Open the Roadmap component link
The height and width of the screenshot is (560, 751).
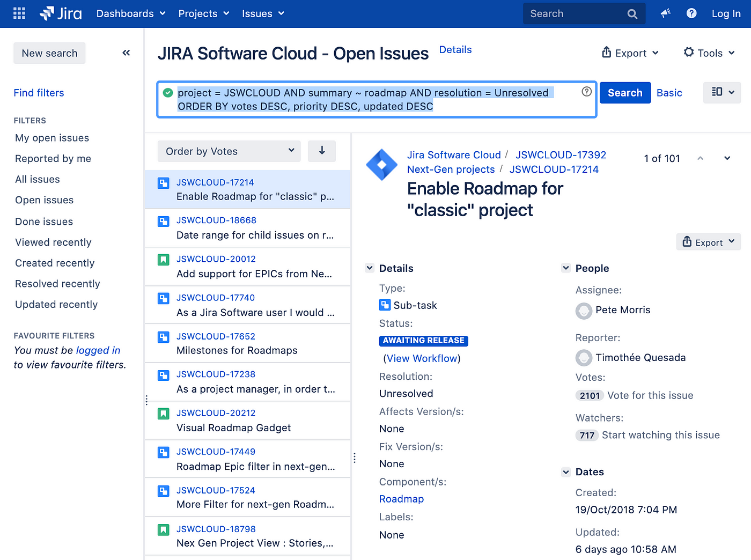401,499
